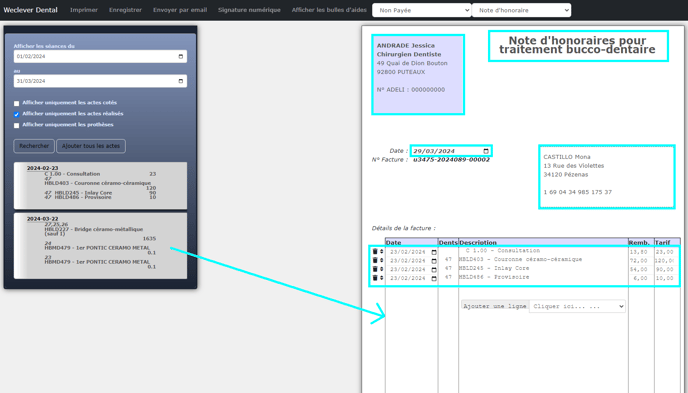This screenshot has height=393, width=688.
Task: Go to Weclever Dental home title
Action: (x=30, y=10)
